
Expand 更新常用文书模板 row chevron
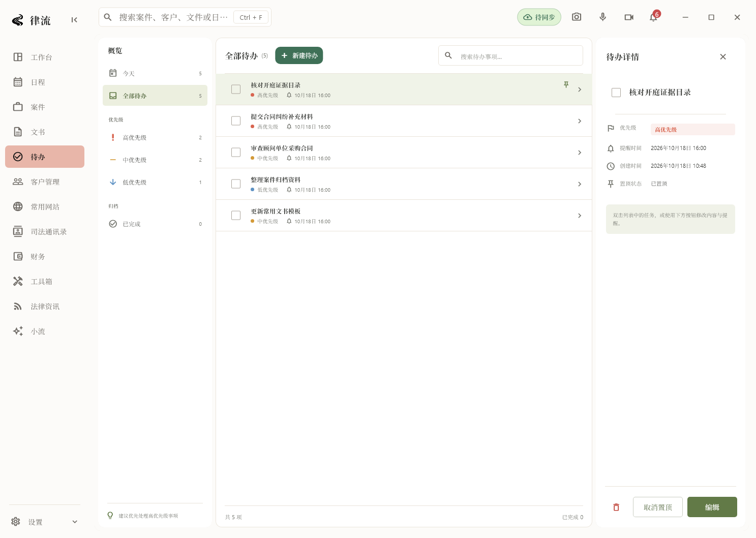coord(580,216)
